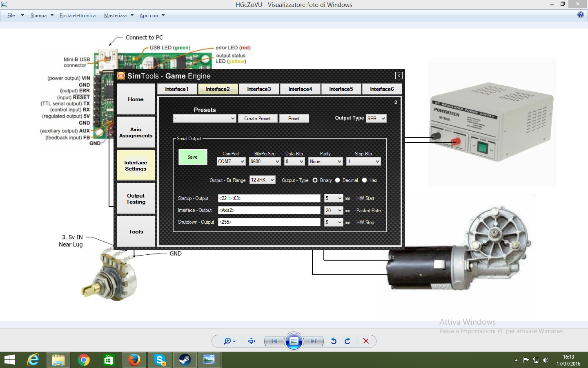Open Packet Rate 20 ms dropdown

(x=334, y=210)
